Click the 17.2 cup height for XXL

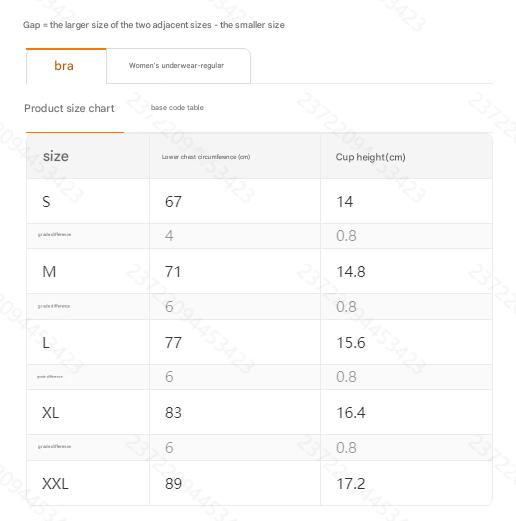pyautogui.click(x=351, y=484)
